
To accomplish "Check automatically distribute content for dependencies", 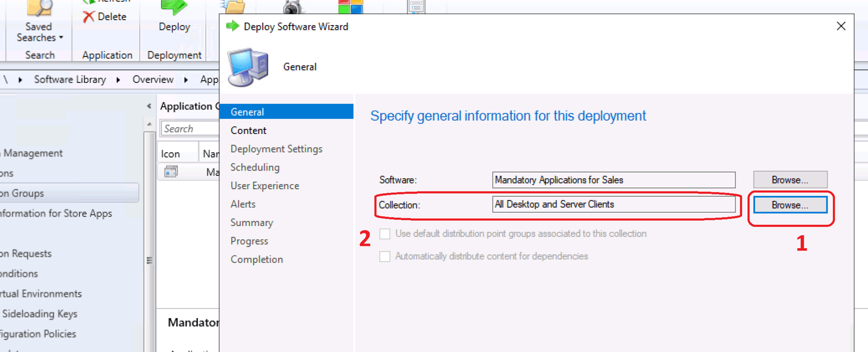I will 385,257.
